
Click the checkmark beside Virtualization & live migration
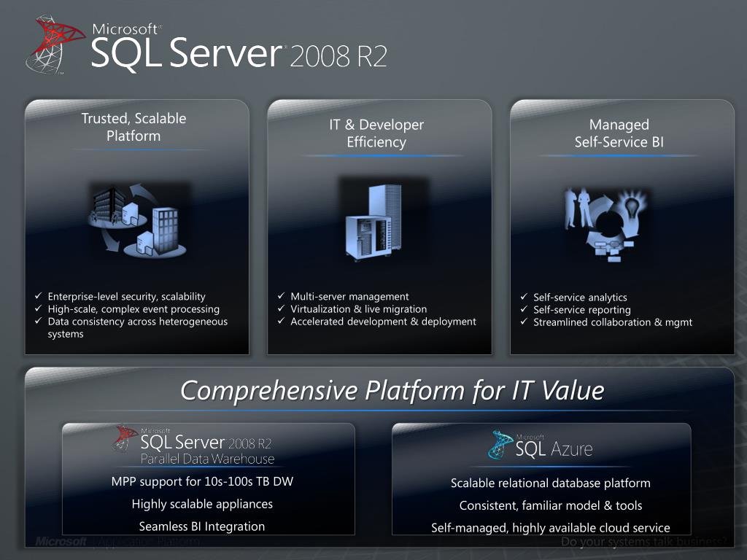(x=281, y=308)
